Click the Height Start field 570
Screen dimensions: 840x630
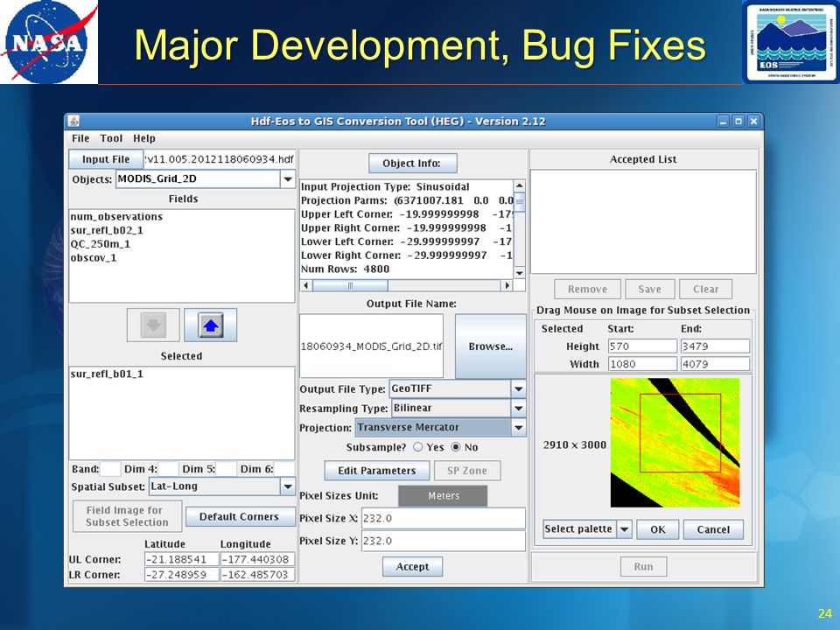coord(642,346)
